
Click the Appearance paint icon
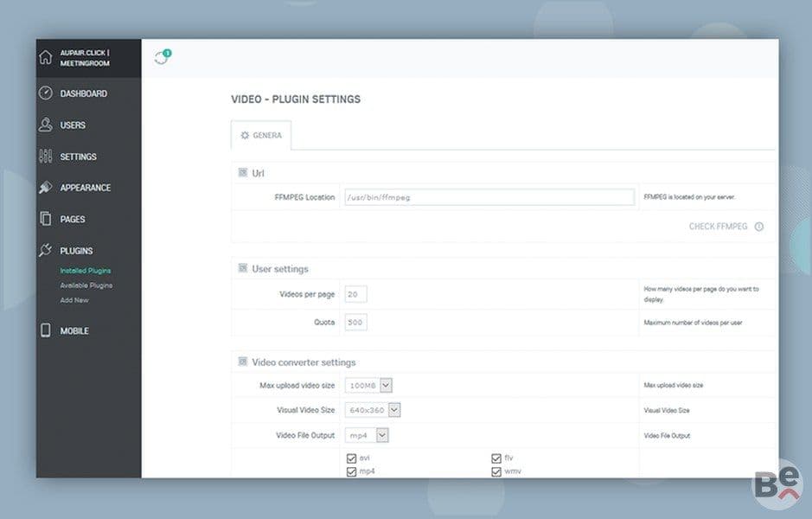[46, 188]
